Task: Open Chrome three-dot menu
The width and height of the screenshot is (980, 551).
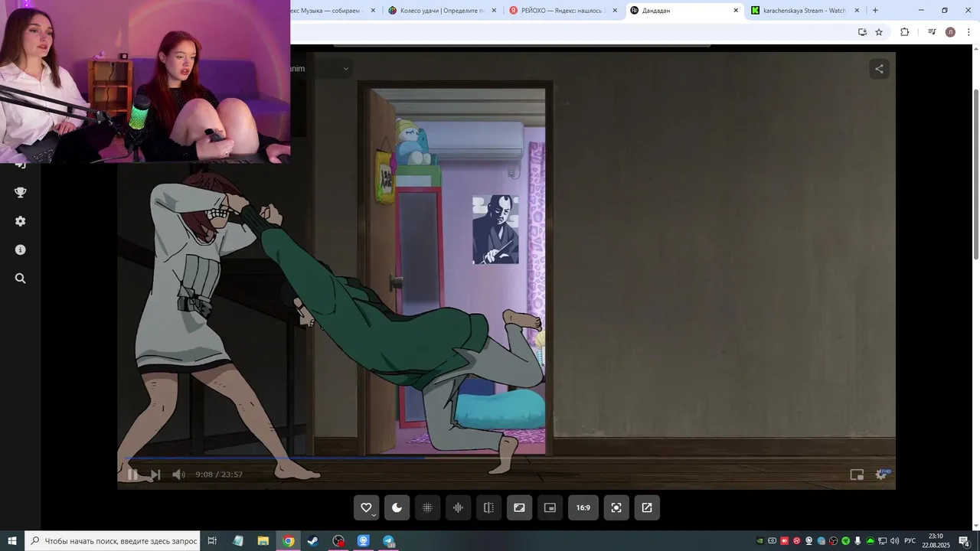Action: [x=969, y=32]
